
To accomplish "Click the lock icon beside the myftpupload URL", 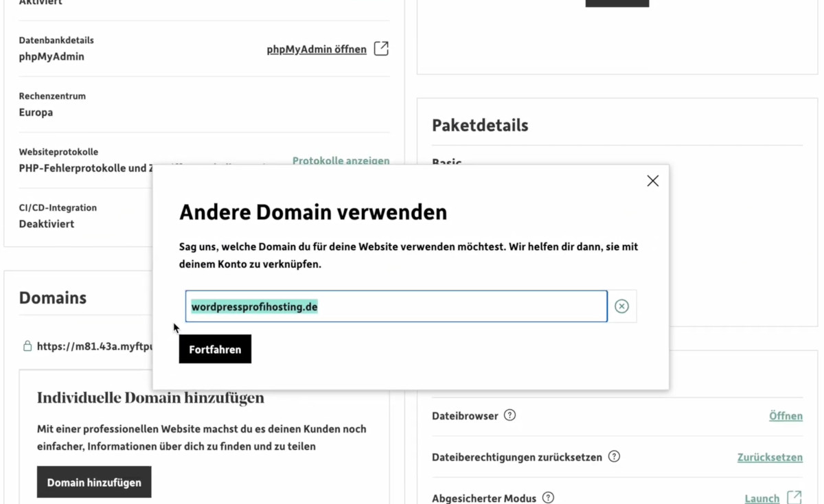I will 27,346.
